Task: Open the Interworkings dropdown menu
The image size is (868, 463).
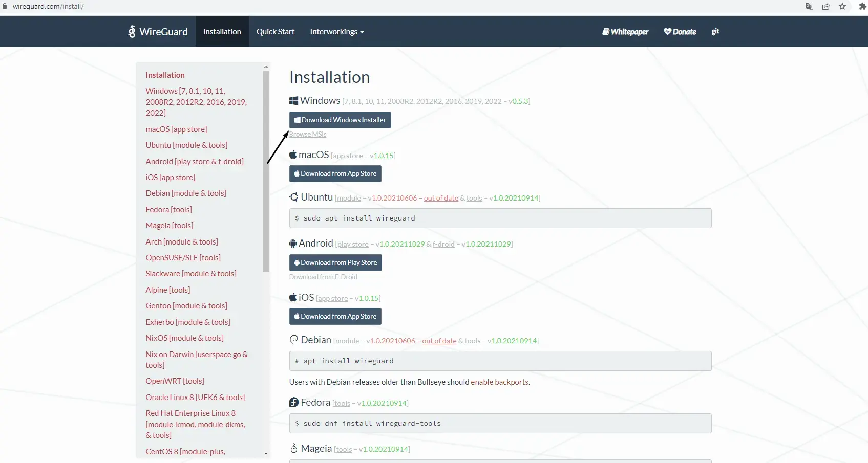Action: pos(337,31)
